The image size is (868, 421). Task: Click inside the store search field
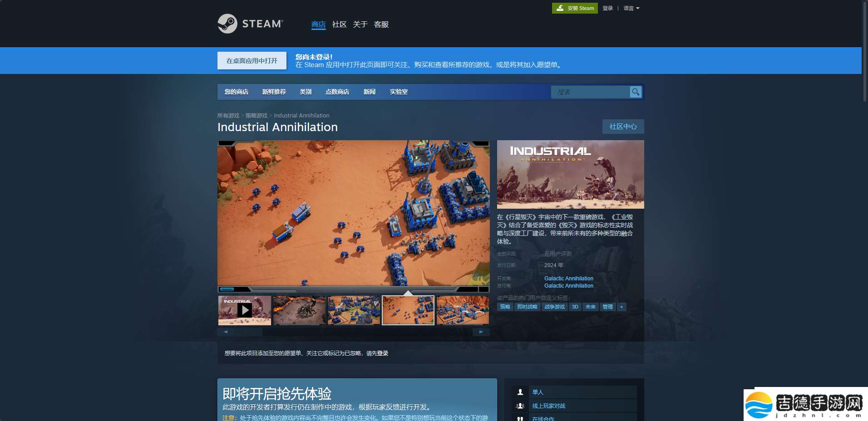tap(590, 92)
